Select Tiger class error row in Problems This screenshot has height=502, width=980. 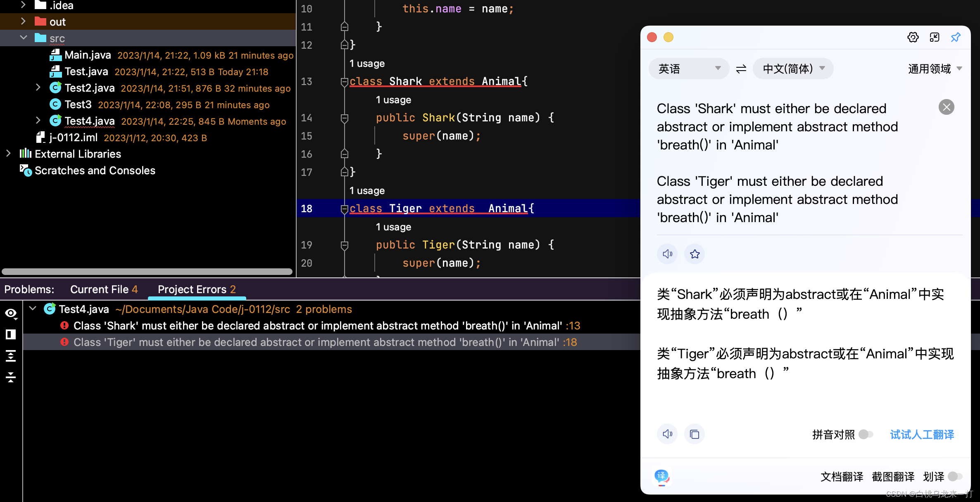[331, 342]
